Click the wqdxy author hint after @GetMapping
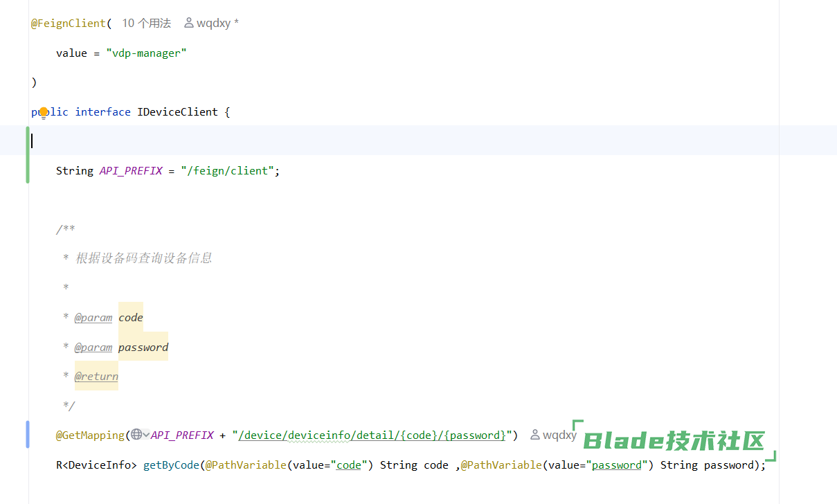The width and height of the screenshot is (837, 504). (559, 435)
